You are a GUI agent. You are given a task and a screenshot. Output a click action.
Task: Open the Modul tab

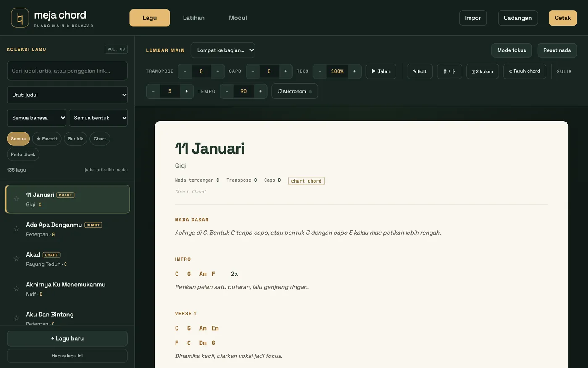[238, 18]
